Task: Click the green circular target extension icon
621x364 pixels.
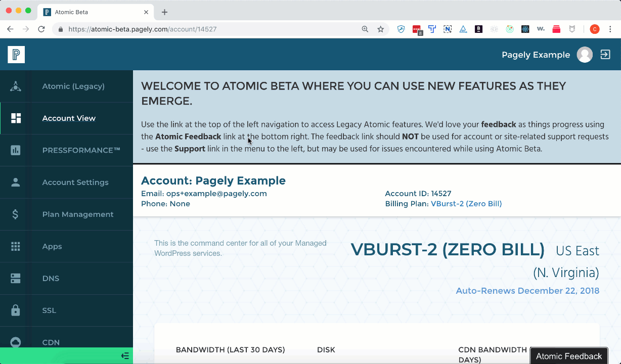Action: click(510, 29)
